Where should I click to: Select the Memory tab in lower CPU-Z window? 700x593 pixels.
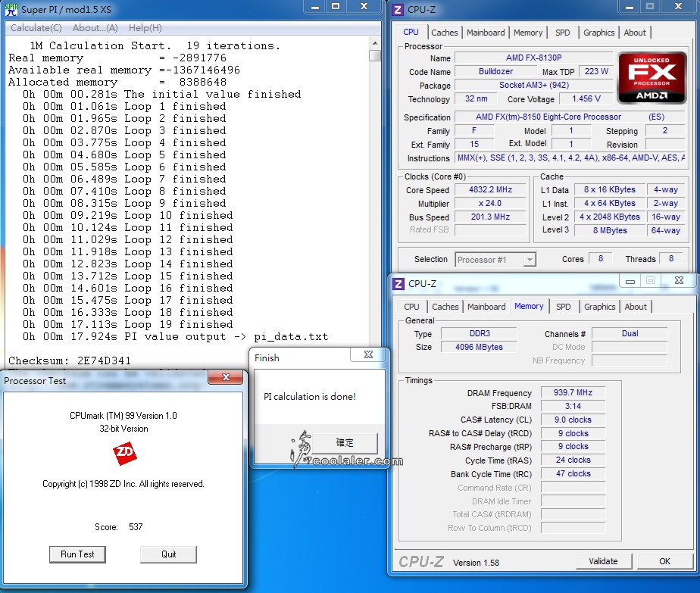(x=529, y=306)
